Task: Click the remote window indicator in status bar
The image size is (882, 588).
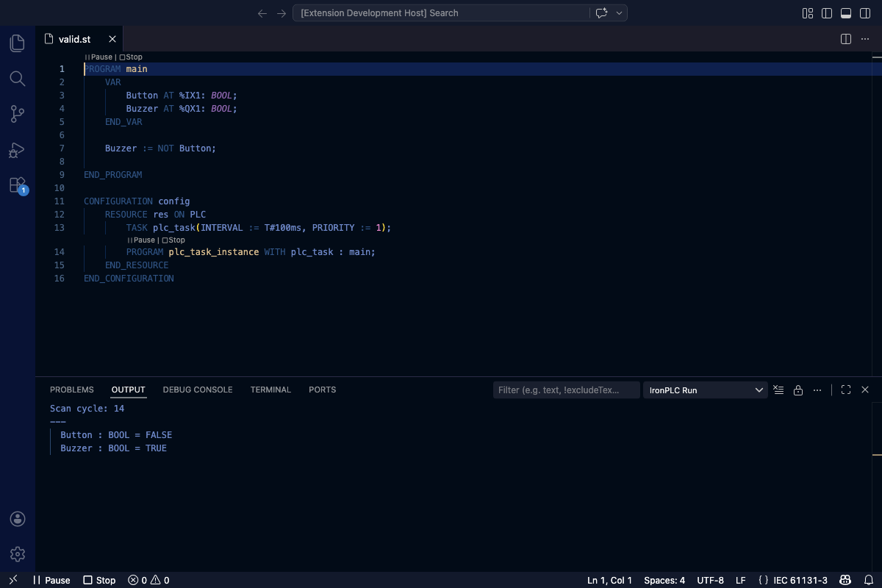Action: click(x=12, y=580)
